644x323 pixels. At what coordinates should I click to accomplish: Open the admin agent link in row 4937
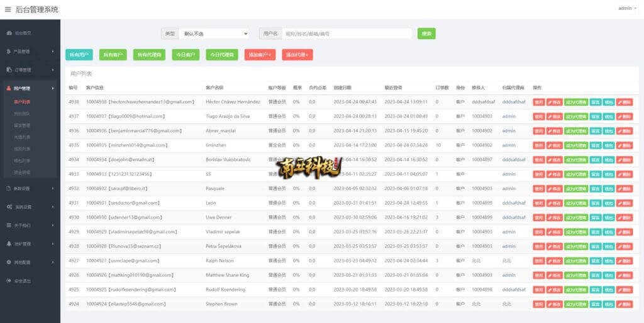point(509,116)
